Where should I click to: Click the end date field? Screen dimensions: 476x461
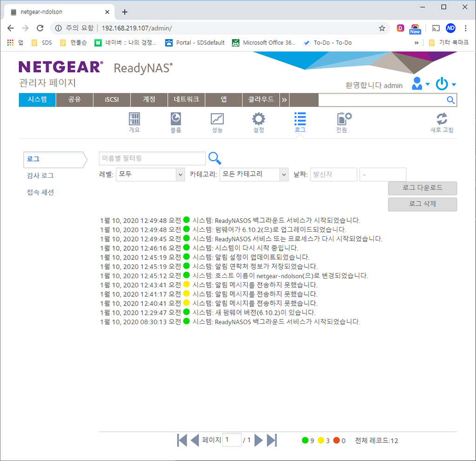coord(383,175)
